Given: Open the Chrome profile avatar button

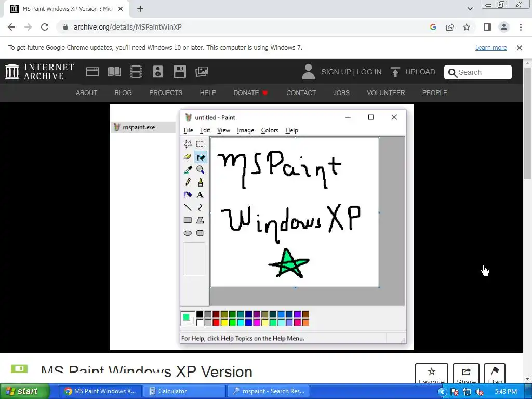Looking at the screenshot, I should click(504, 27).
